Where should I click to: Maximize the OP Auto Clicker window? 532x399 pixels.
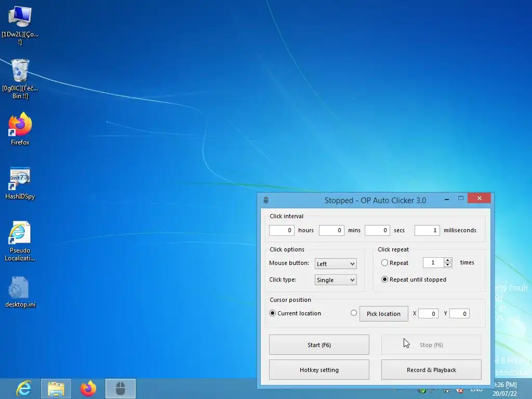(x=461, y=198)
